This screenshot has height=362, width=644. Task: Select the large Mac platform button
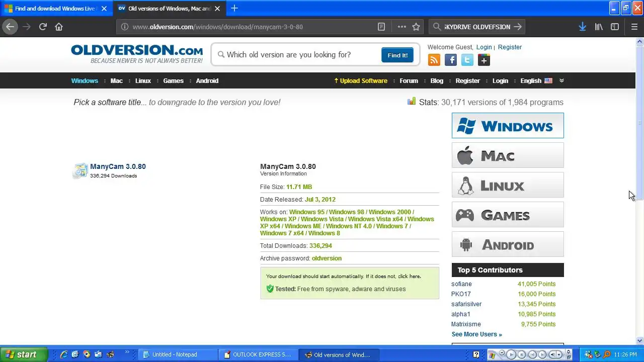pos(508,155)
